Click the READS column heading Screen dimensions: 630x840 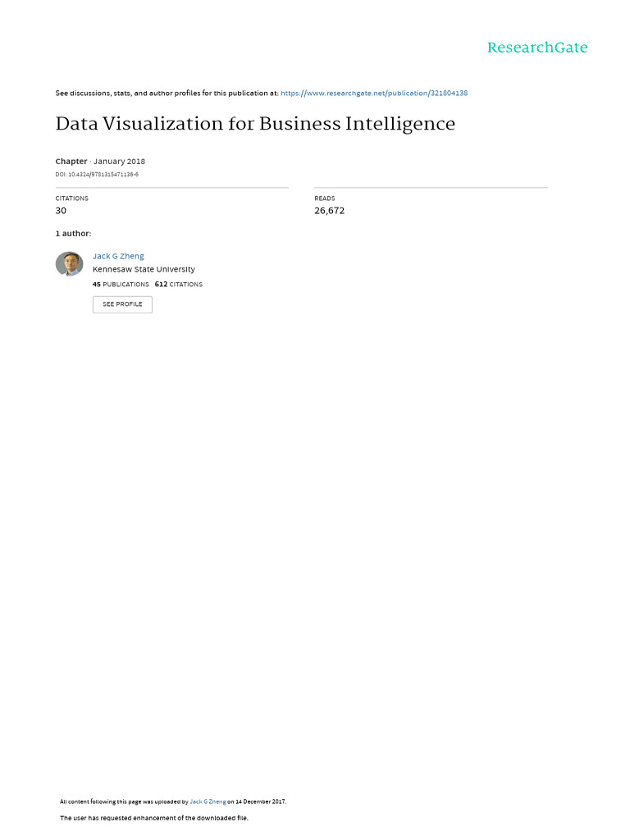(x=325, y=199)
